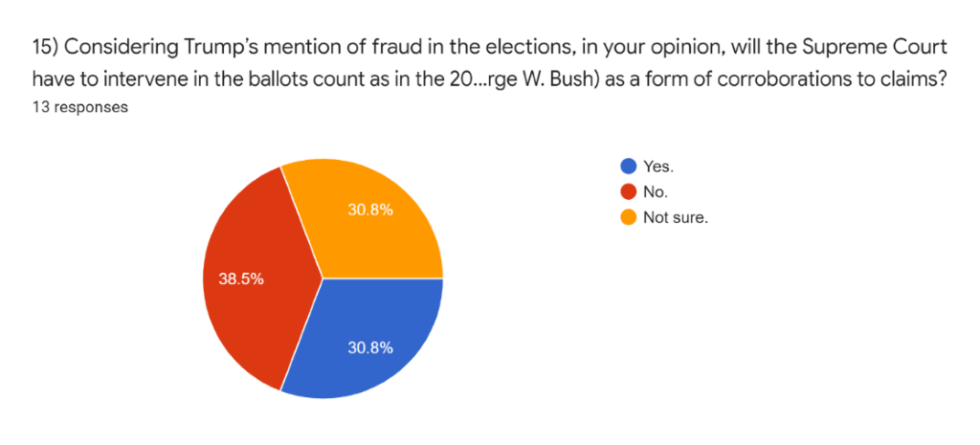Click the 30.8% label in the orange slice

(x=369, y=210)
